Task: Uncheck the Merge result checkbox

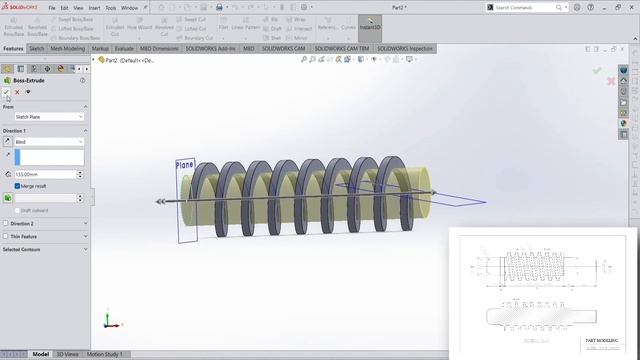Action: point(17,186)
